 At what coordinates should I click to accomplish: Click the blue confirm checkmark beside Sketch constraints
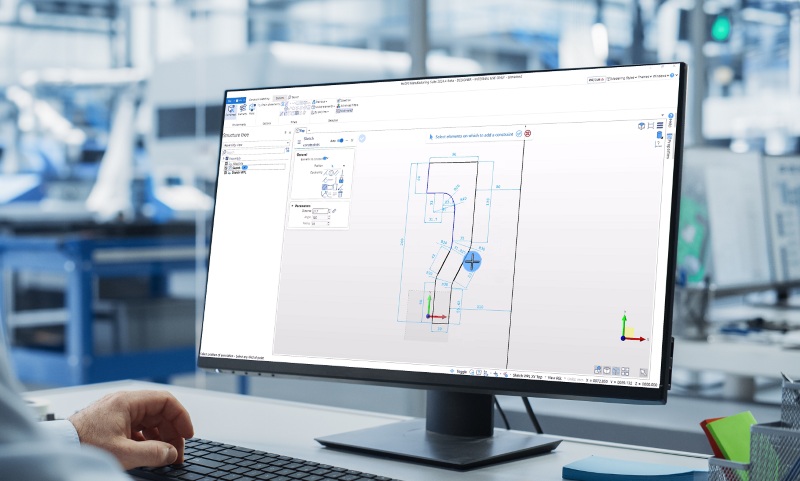tap(362, 139)
